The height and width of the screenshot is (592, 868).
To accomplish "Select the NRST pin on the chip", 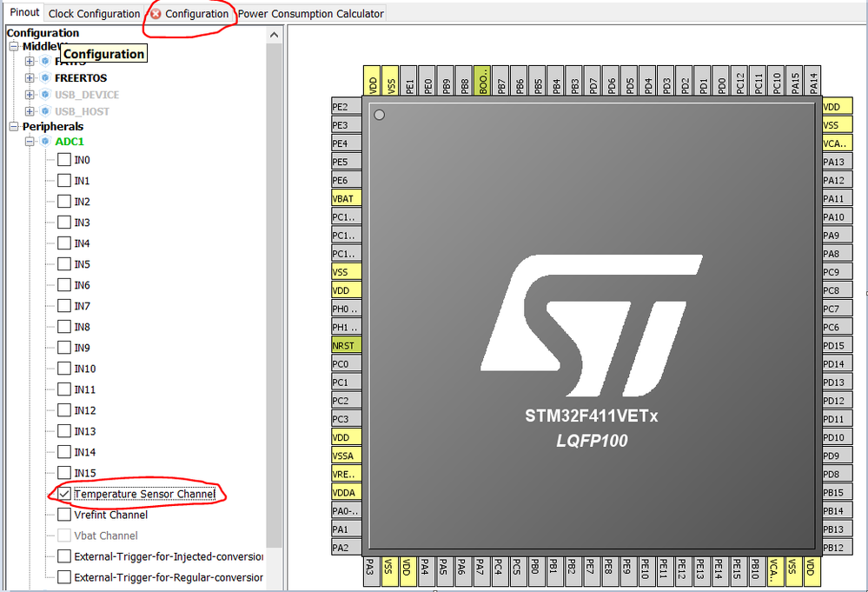I will tap(346, 346).
